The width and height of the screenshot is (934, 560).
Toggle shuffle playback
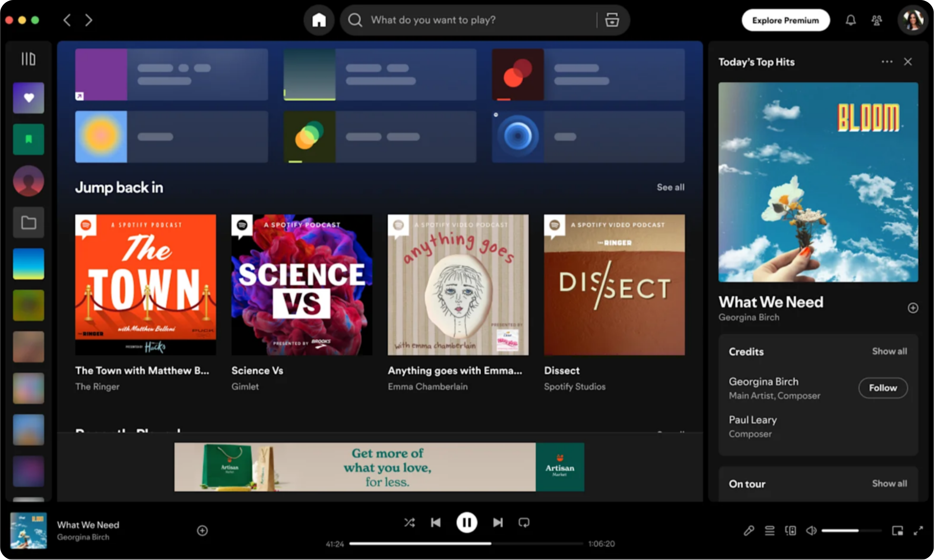(410, 523)
